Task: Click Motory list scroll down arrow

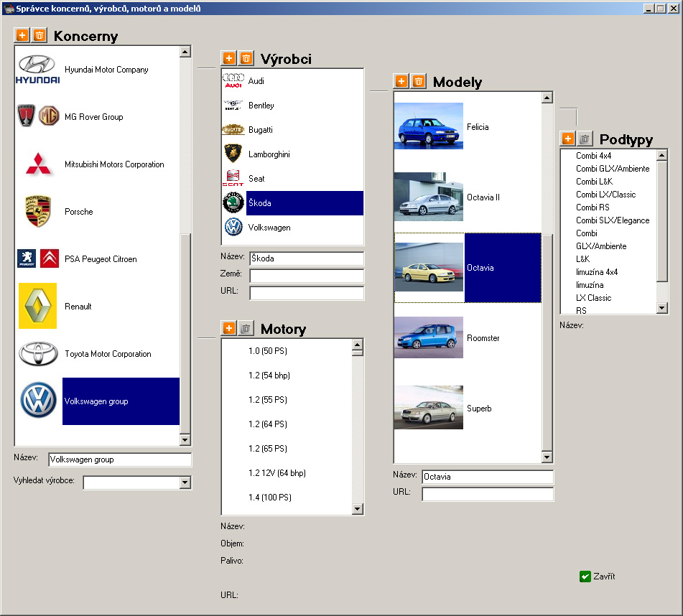Action: [358, 508]
